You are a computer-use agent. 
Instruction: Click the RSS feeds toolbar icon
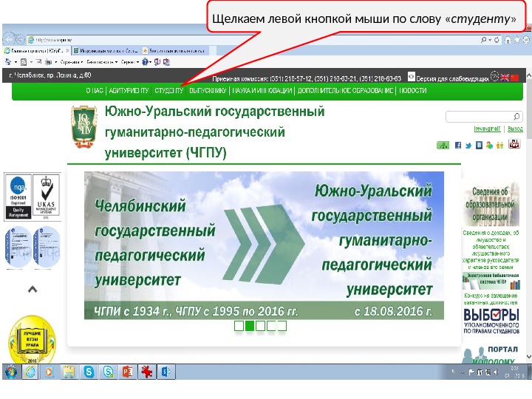[24, 62]
